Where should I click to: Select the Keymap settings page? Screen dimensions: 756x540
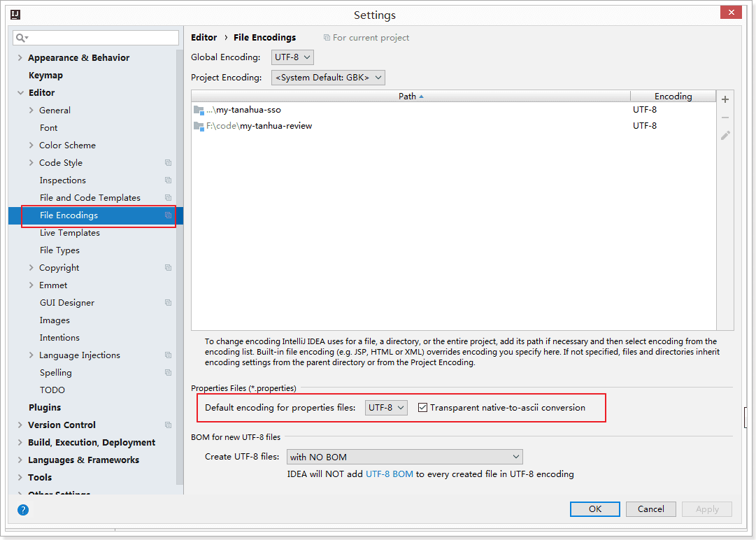coord(45,76)
